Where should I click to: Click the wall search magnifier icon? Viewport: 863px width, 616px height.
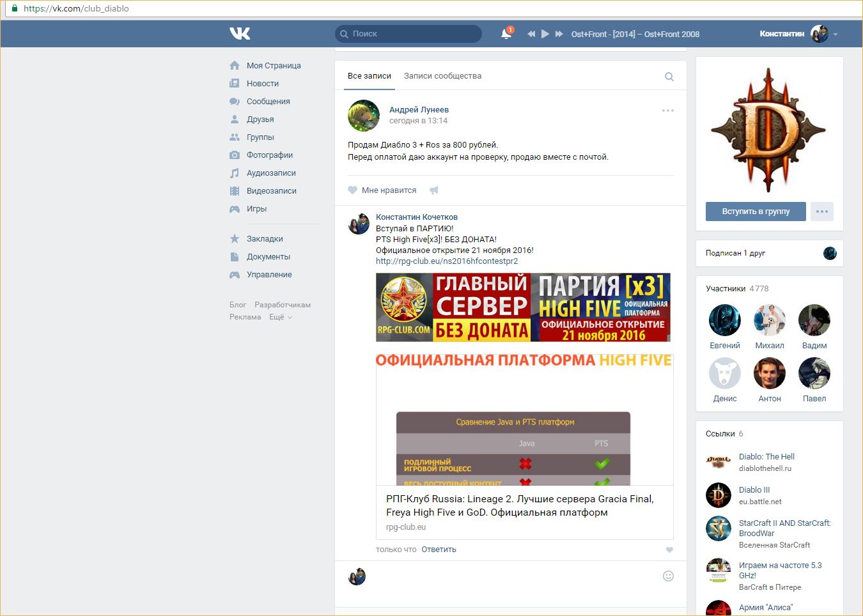[x=669, y=77]
